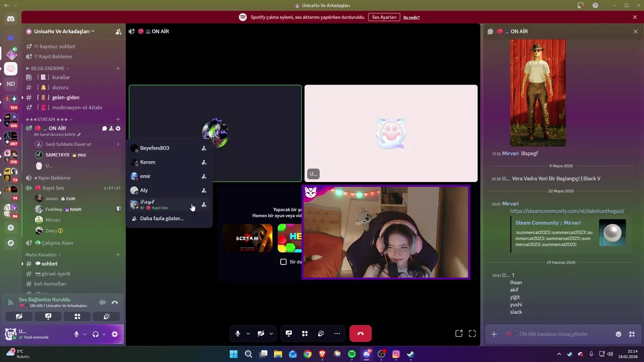The height and width of the screenshot is (362, 644).
Task: Open the steamcommunity.com profile link
Action: 567,211
